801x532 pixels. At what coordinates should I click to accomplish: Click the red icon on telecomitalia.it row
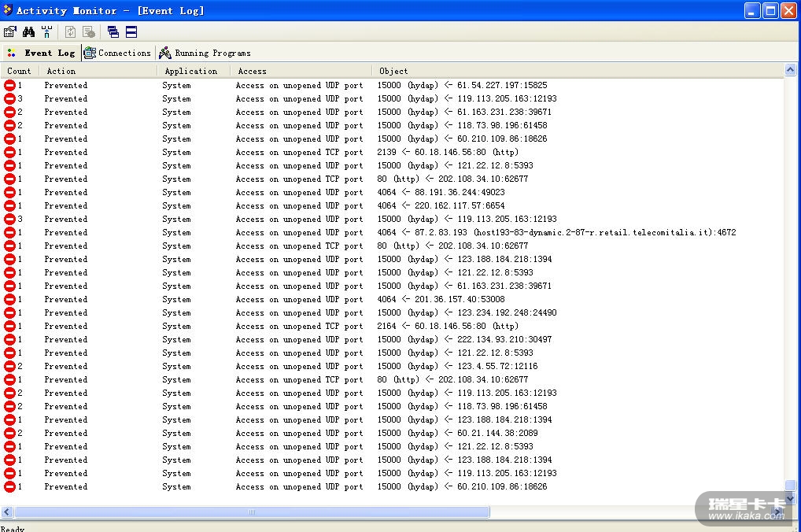click(9, 232)
